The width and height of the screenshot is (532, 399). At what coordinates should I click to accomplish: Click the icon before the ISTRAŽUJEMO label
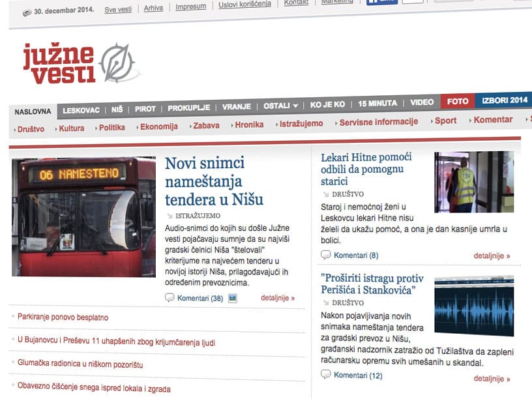170,215
